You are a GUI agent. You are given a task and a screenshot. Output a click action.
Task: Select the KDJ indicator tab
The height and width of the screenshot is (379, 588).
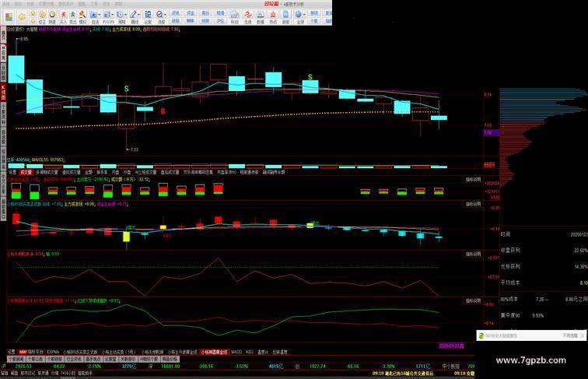[x=250, y=352]
